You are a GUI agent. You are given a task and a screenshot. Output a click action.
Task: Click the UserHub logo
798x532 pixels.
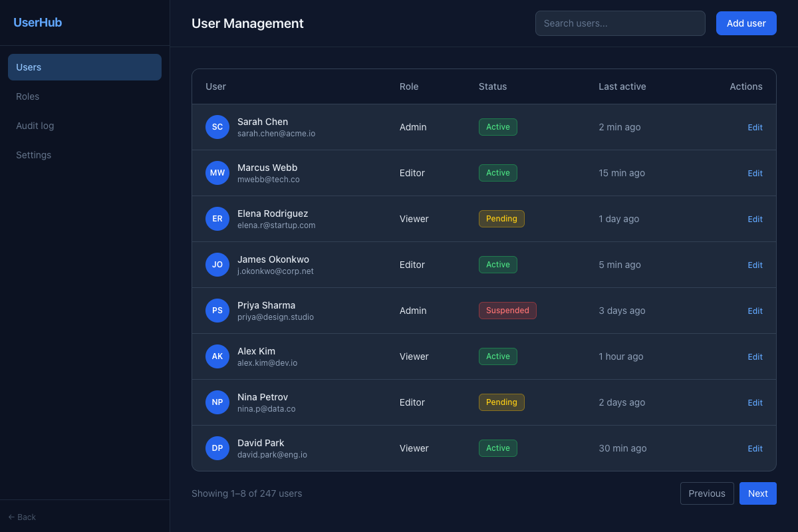pos(37,22)
